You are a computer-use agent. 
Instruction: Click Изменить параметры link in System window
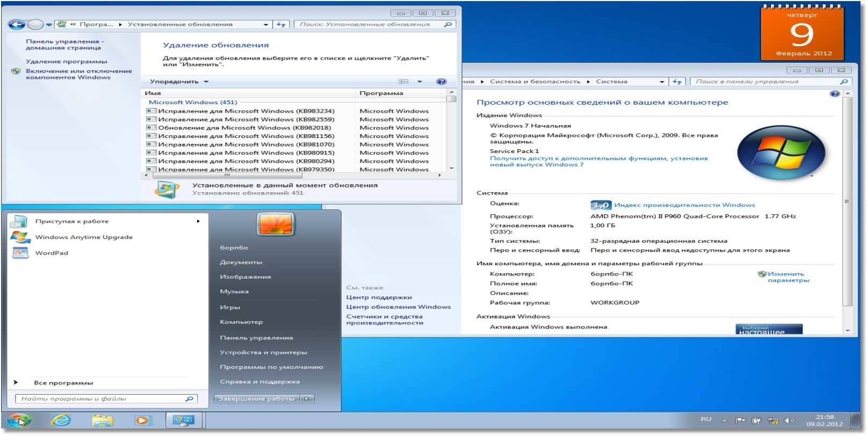[x=788, y=277]
